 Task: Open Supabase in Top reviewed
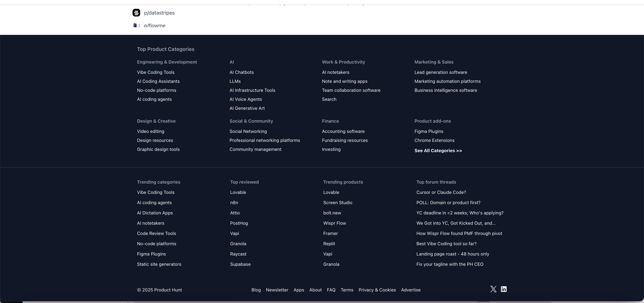240,264
